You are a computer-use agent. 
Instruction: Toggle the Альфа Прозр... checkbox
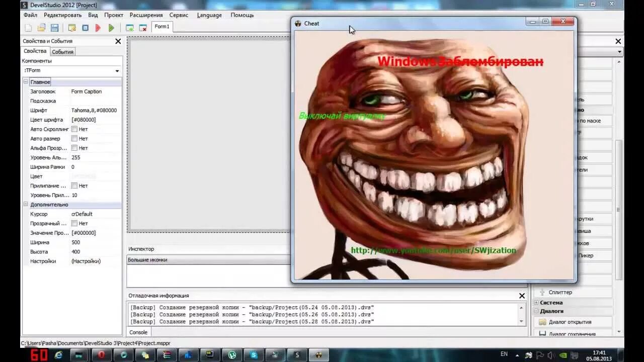pos(74,148)
